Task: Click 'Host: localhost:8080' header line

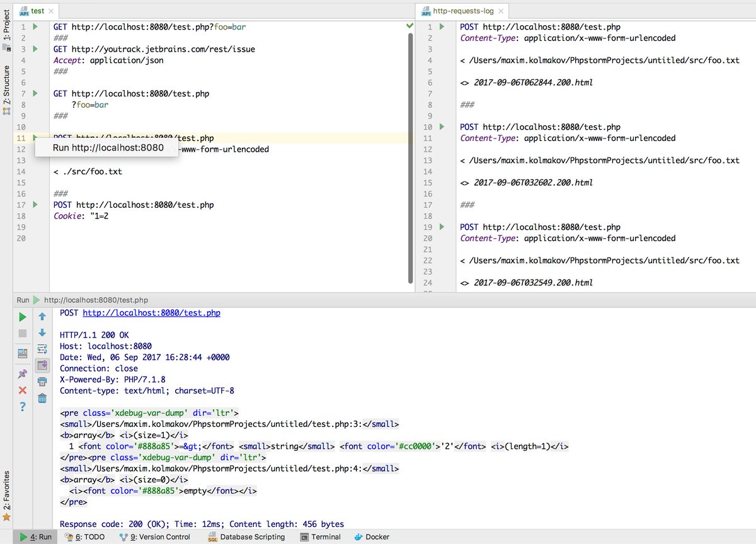Action: click(x=106, y=346)
